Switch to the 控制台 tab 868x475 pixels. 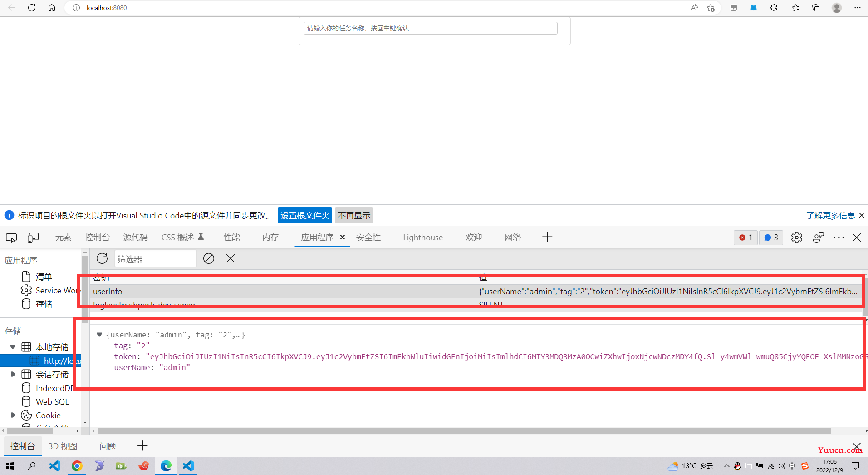pyautogui.click(x=98, y=237)
